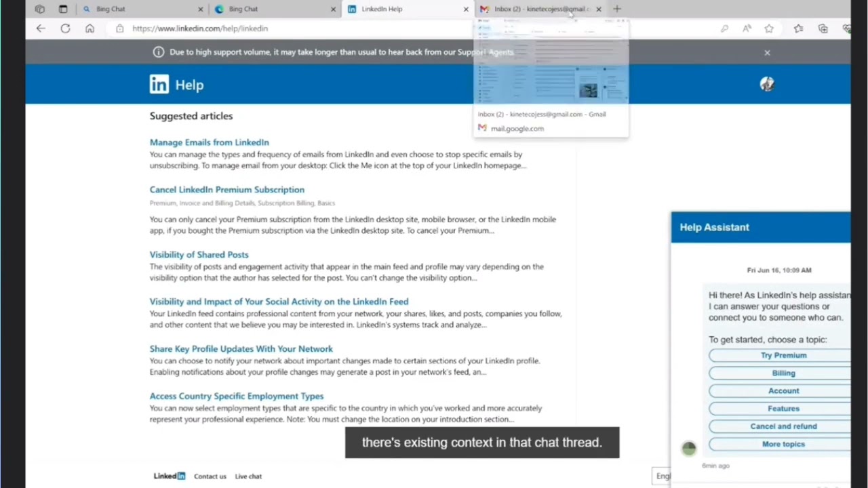Click the LinkedIn Help logo
Viewport: 868px width, 488px height.
(176, 85)
